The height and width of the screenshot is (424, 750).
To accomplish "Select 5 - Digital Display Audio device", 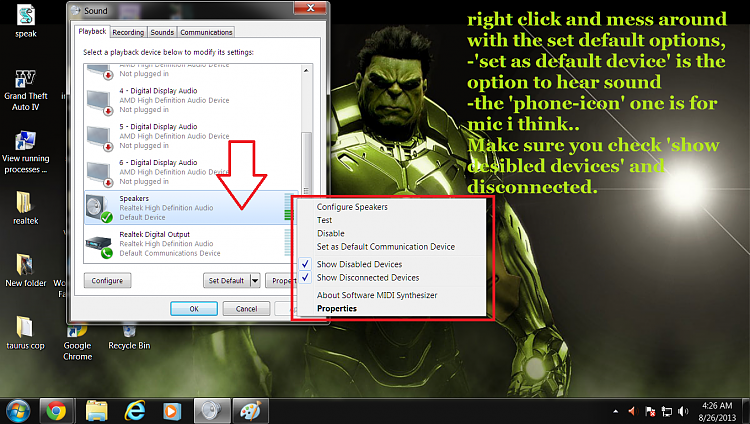I will [x=193, y=136].
